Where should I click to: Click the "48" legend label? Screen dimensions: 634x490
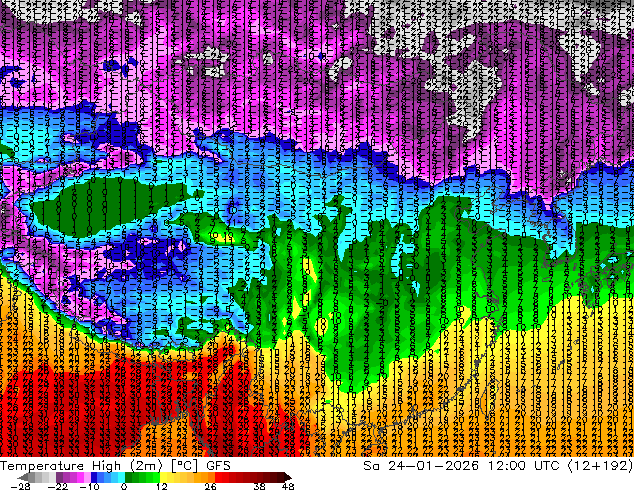tap(288, 486)
